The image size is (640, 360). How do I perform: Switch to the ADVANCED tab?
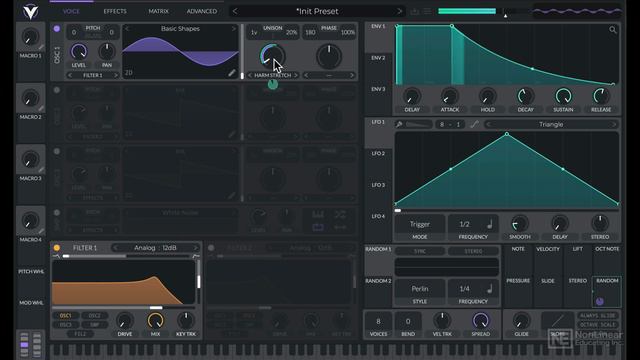tap(202, 11)
